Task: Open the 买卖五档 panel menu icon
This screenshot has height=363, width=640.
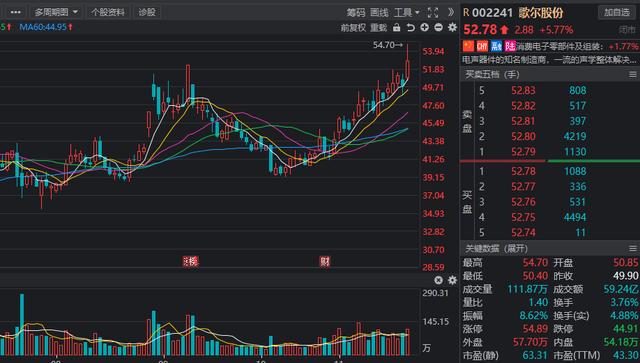Action: coord(632,74)
